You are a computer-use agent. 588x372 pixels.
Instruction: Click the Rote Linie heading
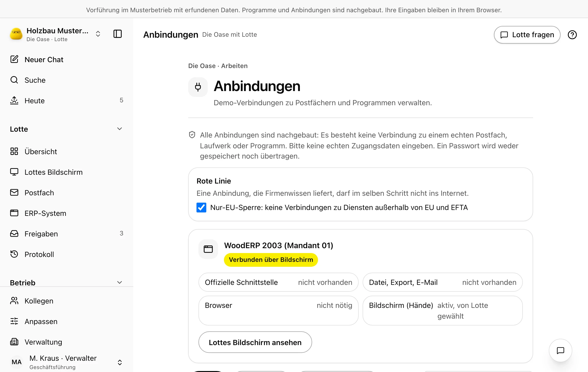coord(214,181)
